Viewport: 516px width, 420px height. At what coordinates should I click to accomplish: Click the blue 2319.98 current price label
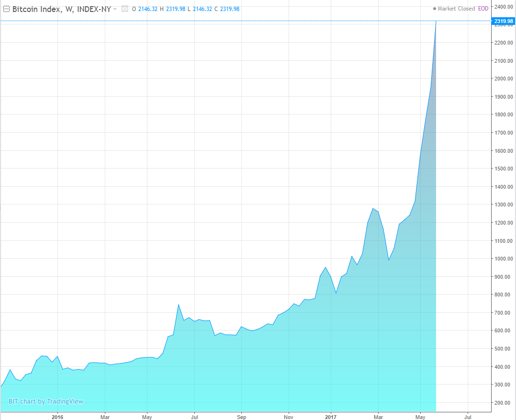(x=503, y=21)
